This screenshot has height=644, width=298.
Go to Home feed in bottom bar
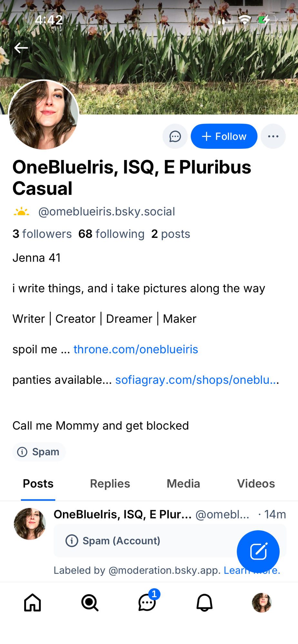(x=33, y=602)
